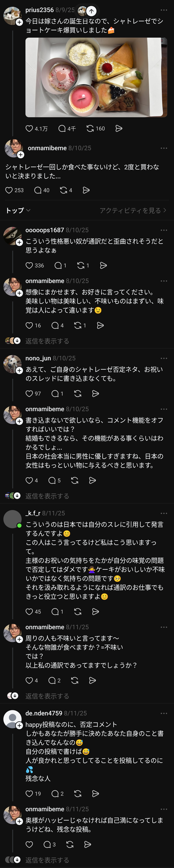Like prius2356's cake post
The width and height of the screenshot is (174, 868).
(29, 128)
